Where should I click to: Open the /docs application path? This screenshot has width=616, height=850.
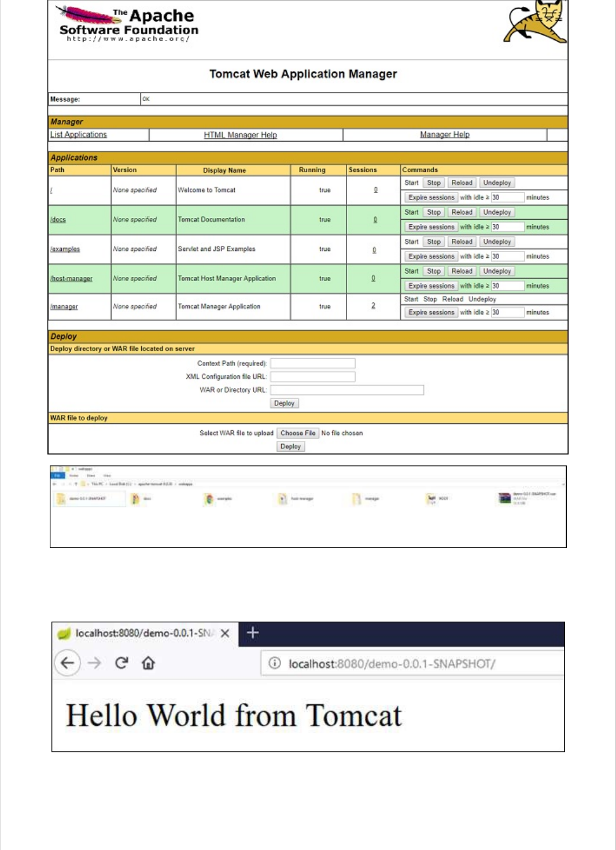(58, 220)
